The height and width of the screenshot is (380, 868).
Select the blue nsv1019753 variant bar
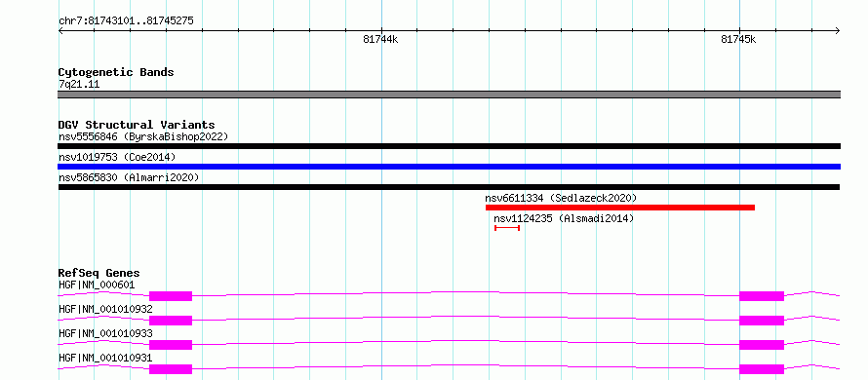449,167
